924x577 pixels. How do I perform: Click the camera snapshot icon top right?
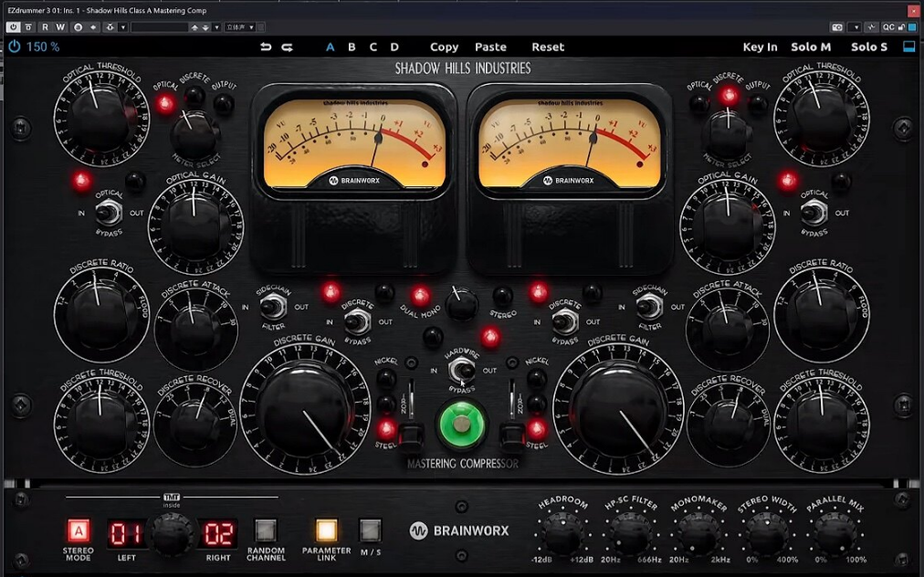pos(836,27)
